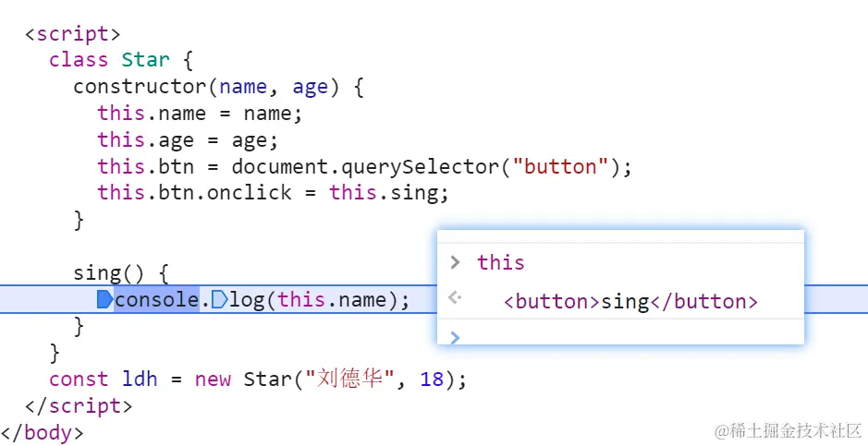Click the closing </body> tag
The height and width of the screenshot is (446, 868).
(43, 433)
